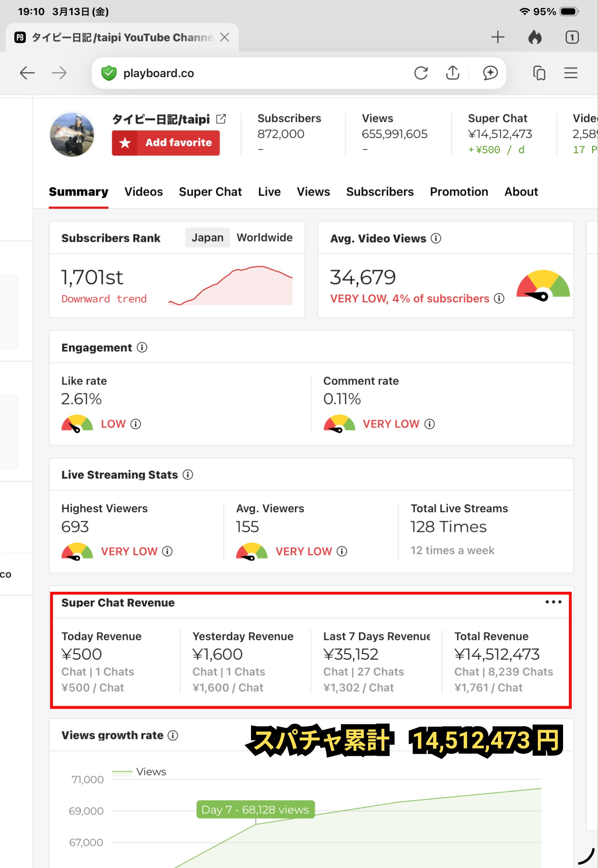
Task: Switch Subscribers Rank to Worldwide
Action: [x=264, y=238]
